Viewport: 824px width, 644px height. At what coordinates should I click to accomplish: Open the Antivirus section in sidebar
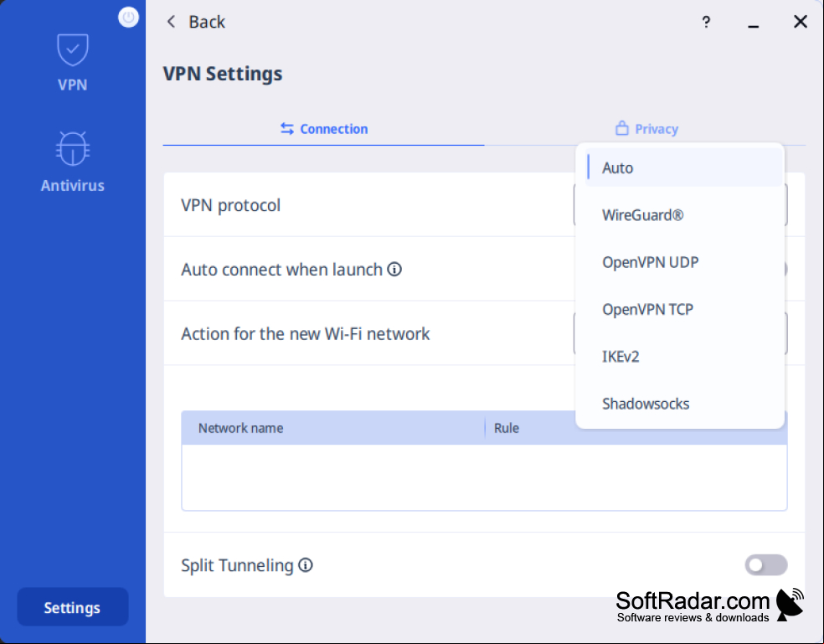pyautogui.click(x=73, y=162)
